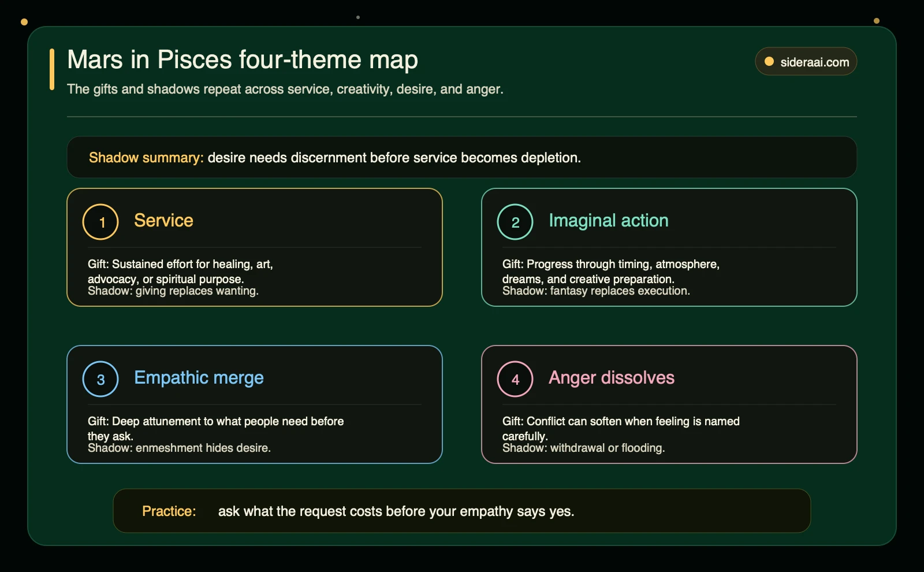Image resolution: width=924 pixels, height=572 pixels.
Task: Click the Shadow summary label
Action: (x=146, y=158)
